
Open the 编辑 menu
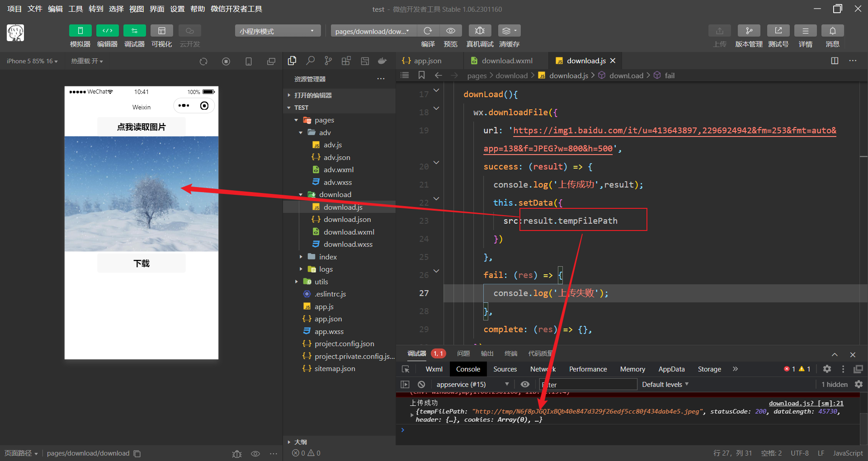pos(55,9)
